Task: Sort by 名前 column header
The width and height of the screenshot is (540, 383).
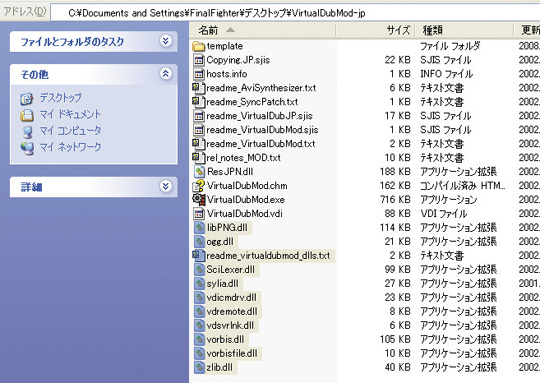Action: tap(262, 30)
